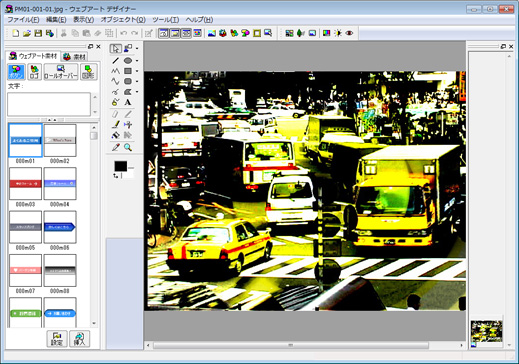Viewport: 519px width, 364px height.
Task: Click the black foreground color swatch
Action: [x=120, y=166]
